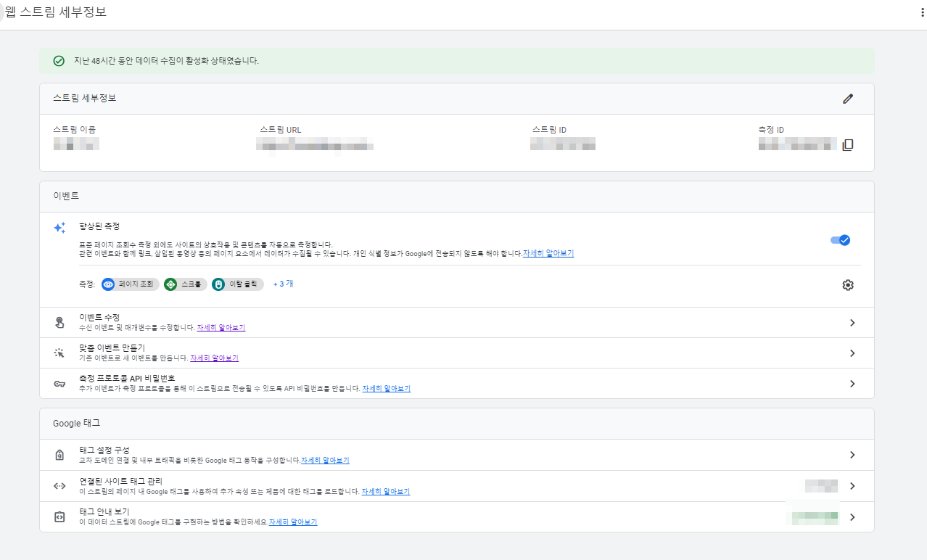Screen dimensions: 927x560
Task: Click the key icon beside 측정 프로토콜 API
Action: [x=59, y=384]
